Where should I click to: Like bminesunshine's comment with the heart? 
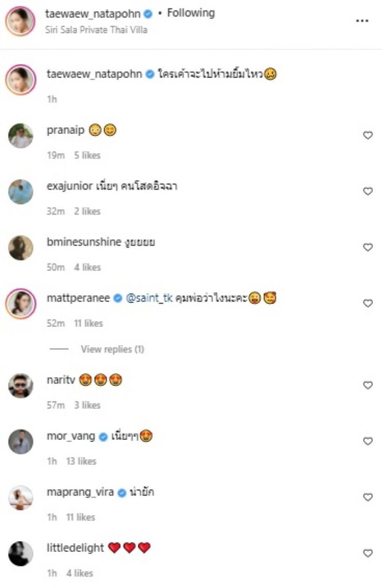coord(368,247)
